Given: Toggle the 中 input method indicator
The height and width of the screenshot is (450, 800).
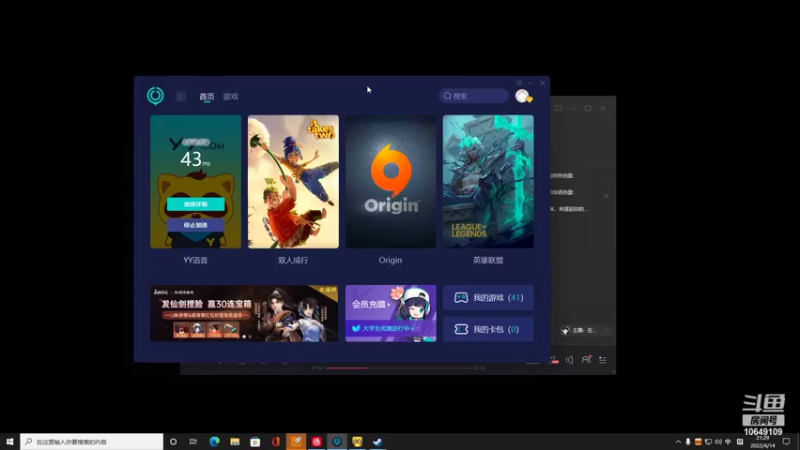Looking at the screenshot, I should [728, 441].
